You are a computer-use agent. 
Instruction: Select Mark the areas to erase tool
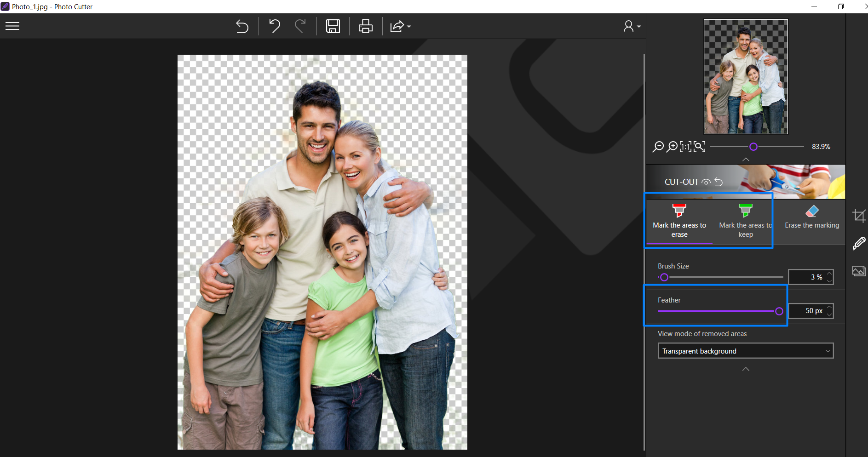click(679, 222)
